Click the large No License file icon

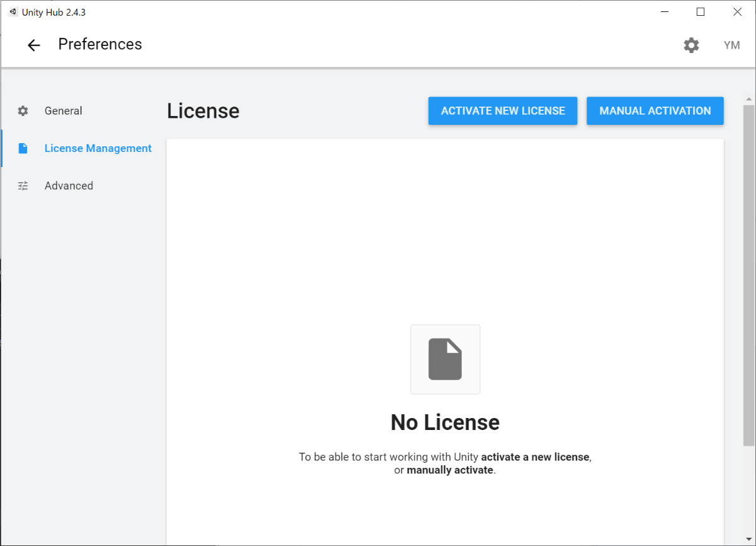tap(445, 359)
